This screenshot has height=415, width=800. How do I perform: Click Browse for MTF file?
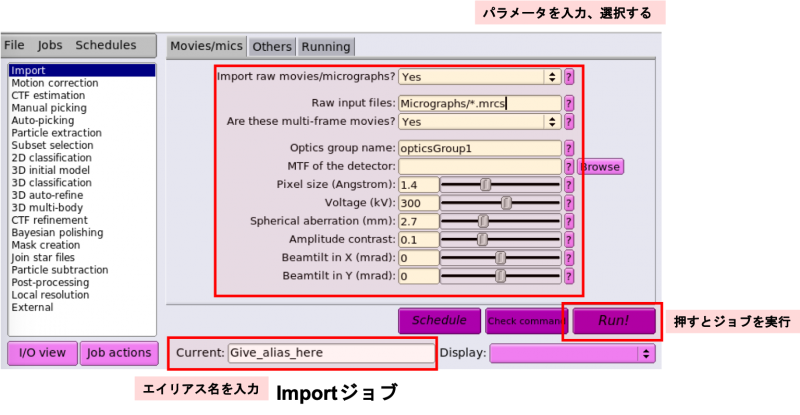(601, 167)
